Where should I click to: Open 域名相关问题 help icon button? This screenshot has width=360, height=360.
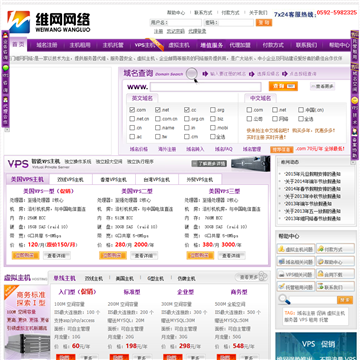296,261
